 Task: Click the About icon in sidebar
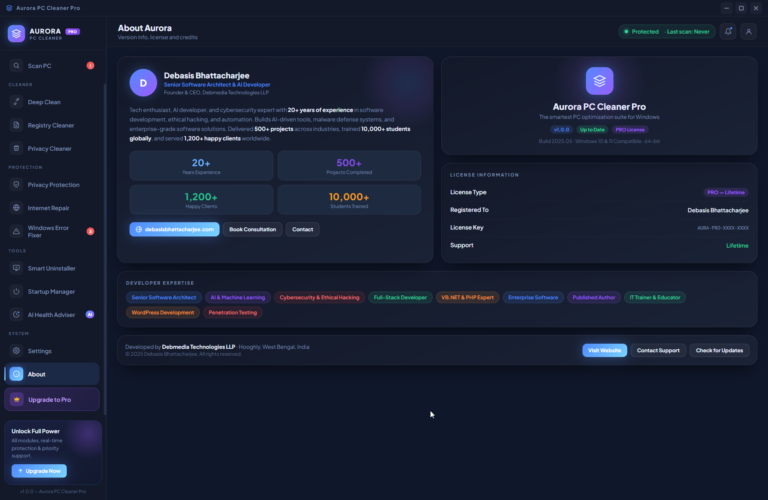pyautogui.click(x=16, y=374)
